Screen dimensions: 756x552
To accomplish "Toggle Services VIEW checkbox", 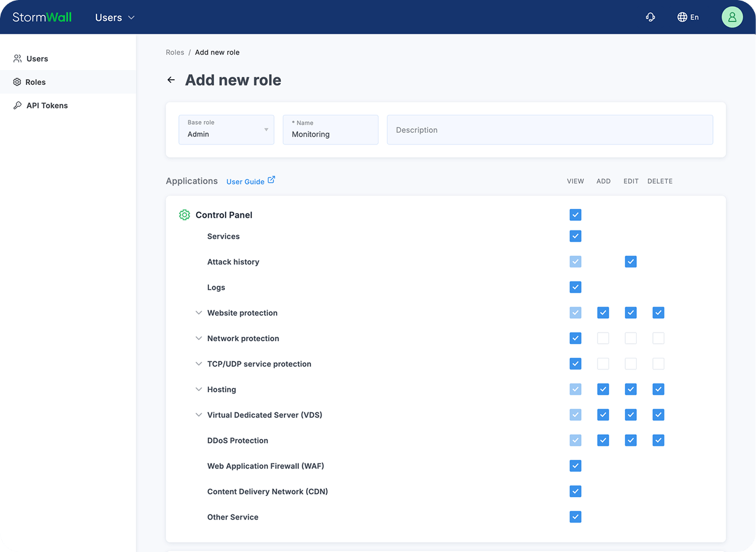I will coord(575,236).
